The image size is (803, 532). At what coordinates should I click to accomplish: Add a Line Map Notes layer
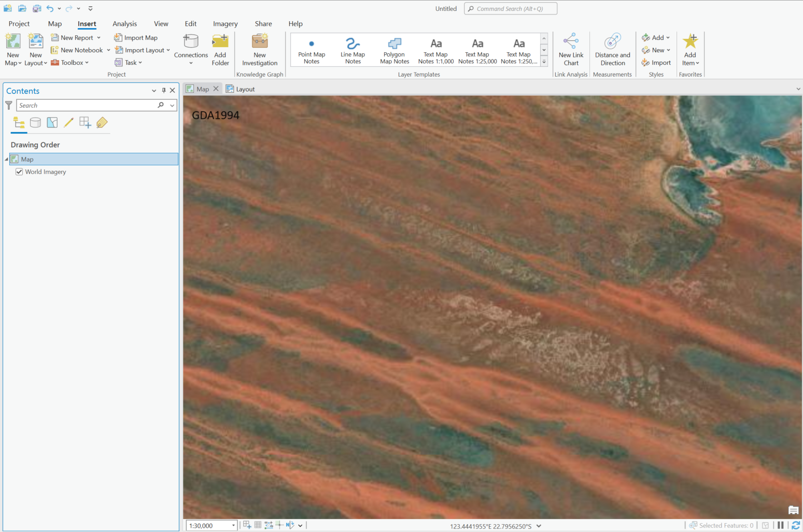pyautogui.click(x=353, y=49)
